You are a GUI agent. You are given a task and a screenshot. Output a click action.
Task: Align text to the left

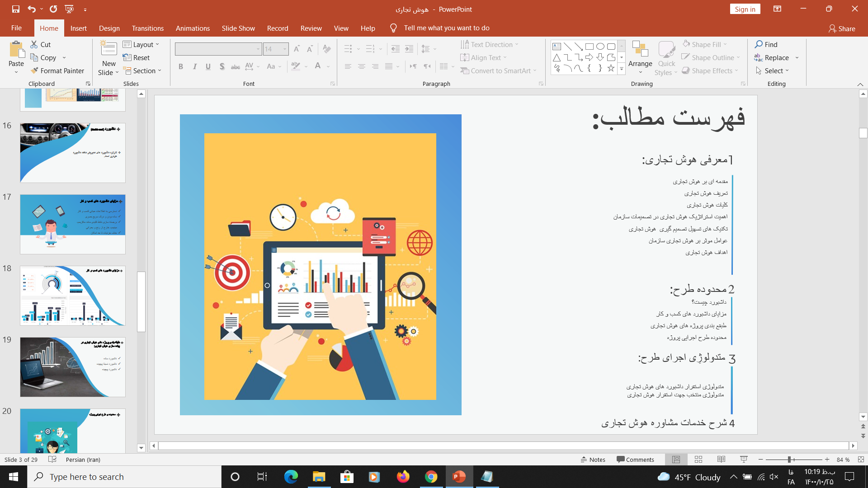(x=348, y=66)
